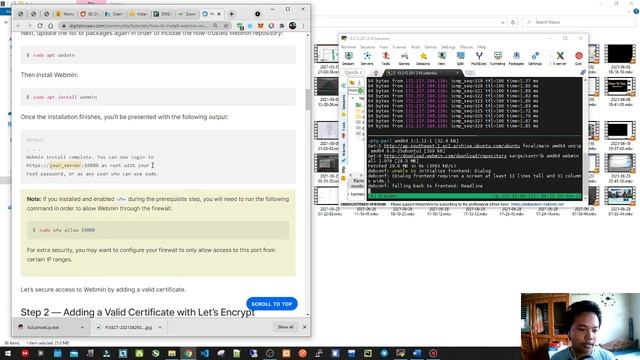Image resolution: width=640 pixels, height=360 pixels.
Task: Open Macros menu in MobaXterm
Action: (x=466, y=47)
